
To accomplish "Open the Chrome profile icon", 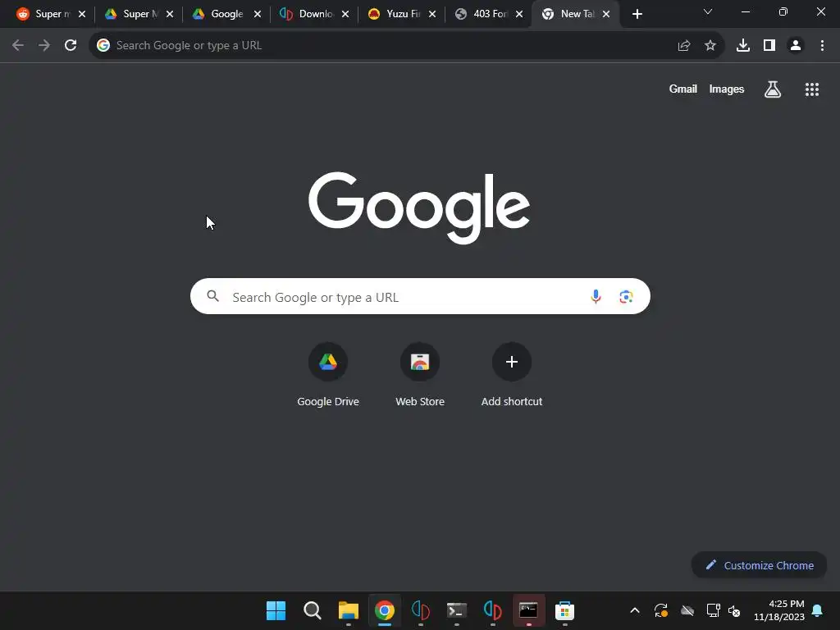I will pos(796,46).
